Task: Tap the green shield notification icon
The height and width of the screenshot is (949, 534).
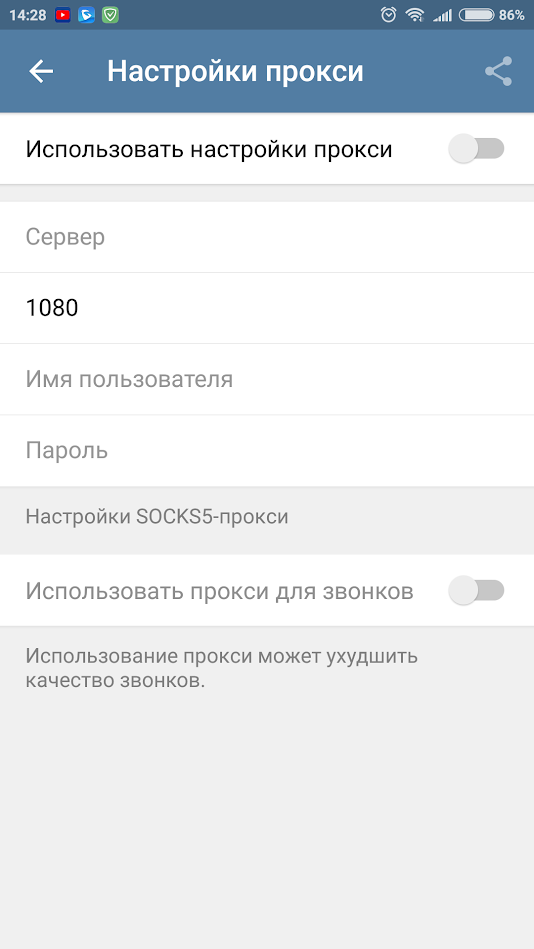Action: point(110,15)
